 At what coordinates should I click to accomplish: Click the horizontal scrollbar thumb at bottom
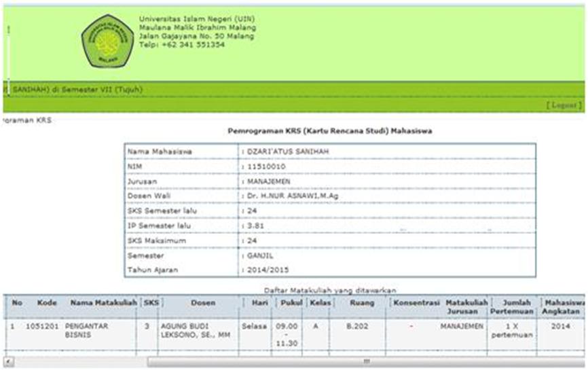365,361
